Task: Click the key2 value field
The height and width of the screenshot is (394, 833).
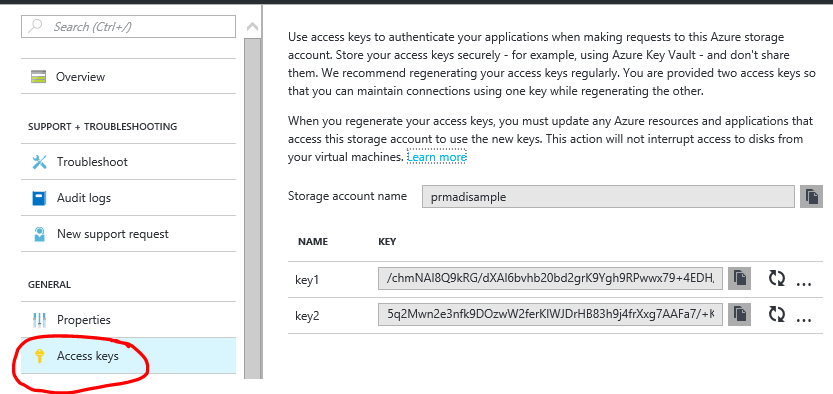Action: pyautogui.click(x=550, y=315)
